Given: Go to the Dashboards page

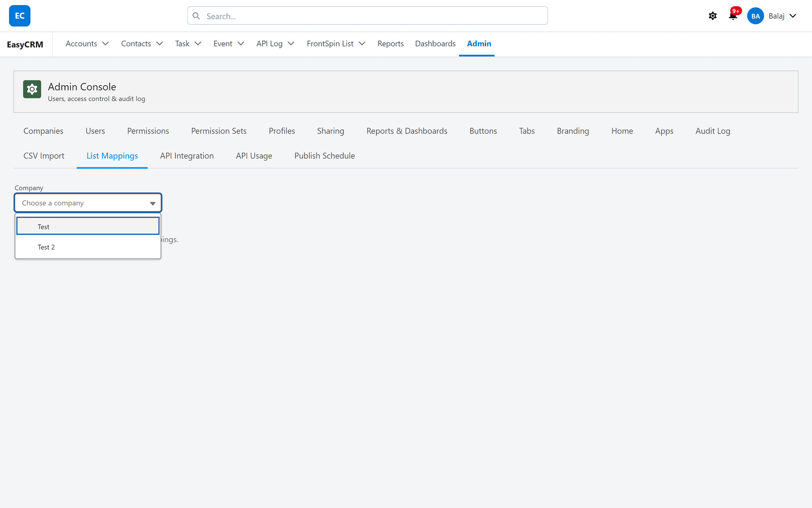Looking at the screenshot, I should 435,43.
